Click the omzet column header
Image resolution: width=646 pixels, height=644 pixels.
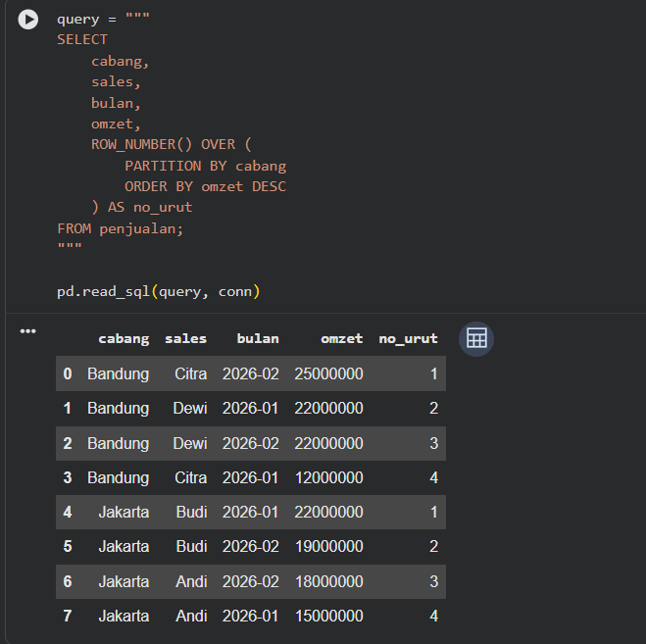click(x=342, y=339)
